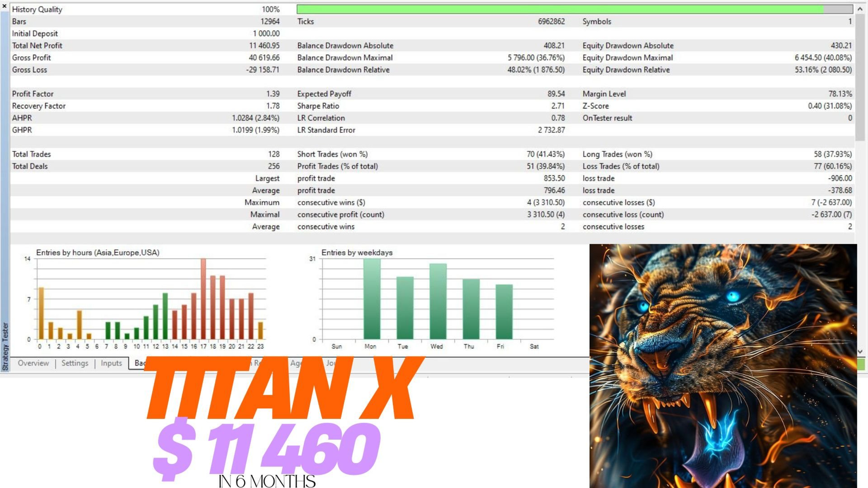Select the Inputs tab

(x=111, y=363)
